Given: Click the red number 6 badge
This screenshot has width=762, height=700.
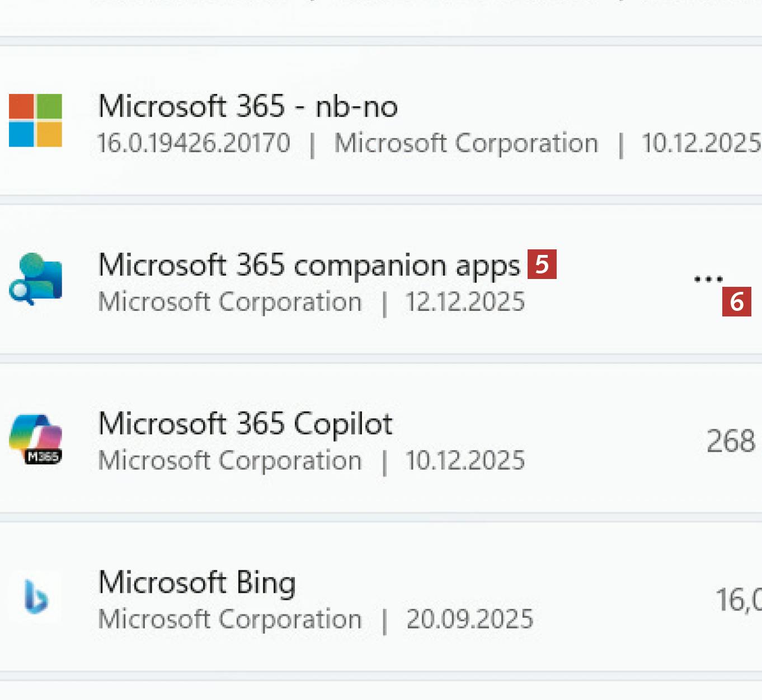Looking at the screenshot, I should click(x=736, y=302).
